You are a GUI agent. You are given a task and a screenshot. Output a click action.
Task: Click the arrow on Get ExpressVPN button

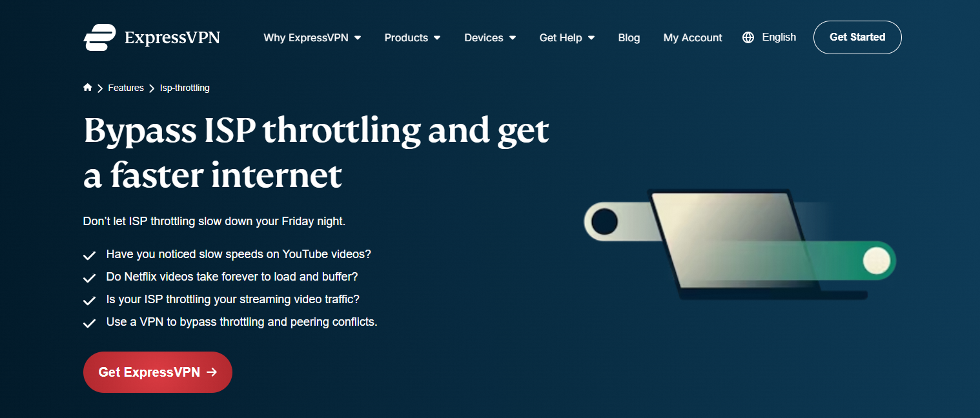(211, 372)
